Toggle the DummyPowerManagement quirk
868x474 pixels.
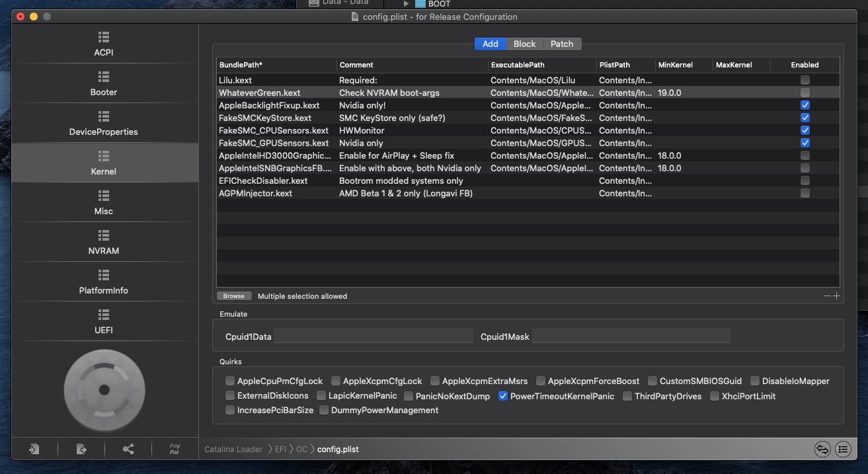click(324, 410)
